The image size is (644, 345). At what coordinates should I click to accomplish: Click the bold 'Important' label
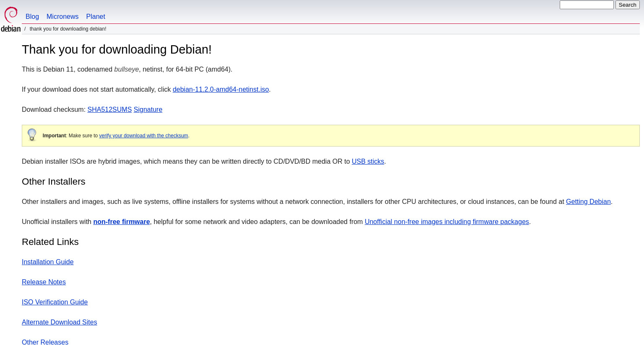click(x=54, y=136)
